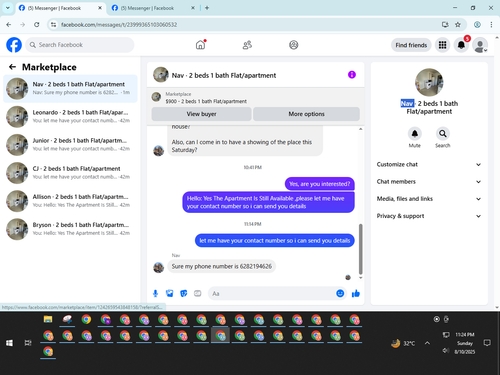Viewport: 500px width, 375px height.
Task: Open a new browser tab
Action: pyautogui.click(x=207, y=8)
